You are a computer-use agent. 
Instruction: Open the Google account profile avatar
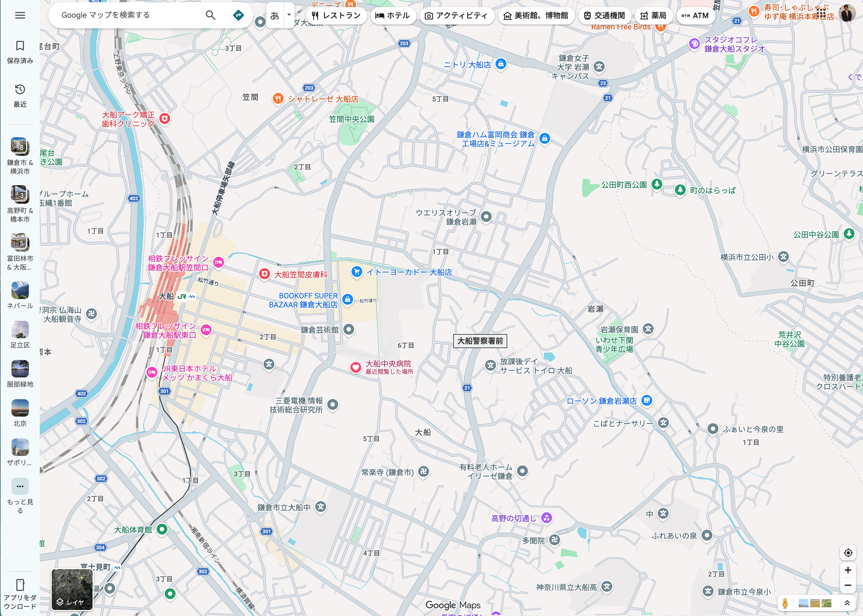pyautogui.click(x=847, y=13)
